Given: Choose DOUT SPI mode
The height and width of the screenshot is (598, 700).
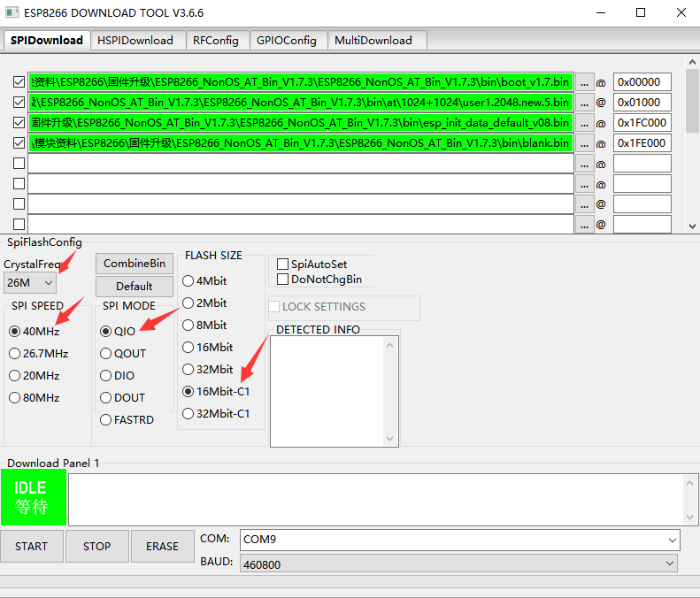Looking at the screenshot, I should pos(106,398).
